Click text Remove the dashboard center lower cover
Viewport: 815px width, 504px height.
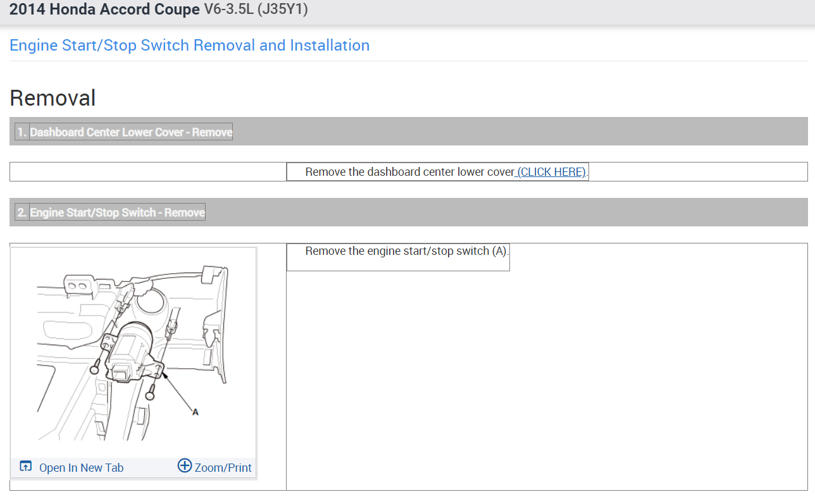tap(409, 172)
